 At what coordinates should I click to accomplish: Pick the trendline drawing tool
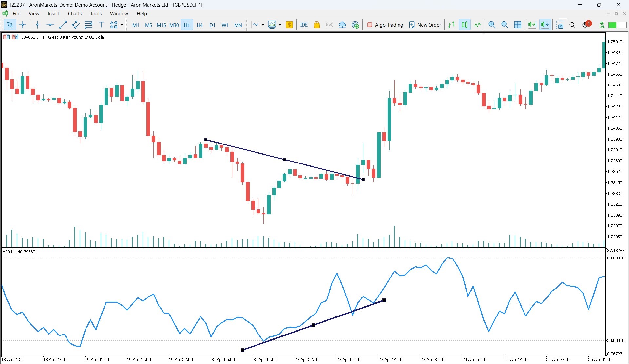click(x=63, y=25)
